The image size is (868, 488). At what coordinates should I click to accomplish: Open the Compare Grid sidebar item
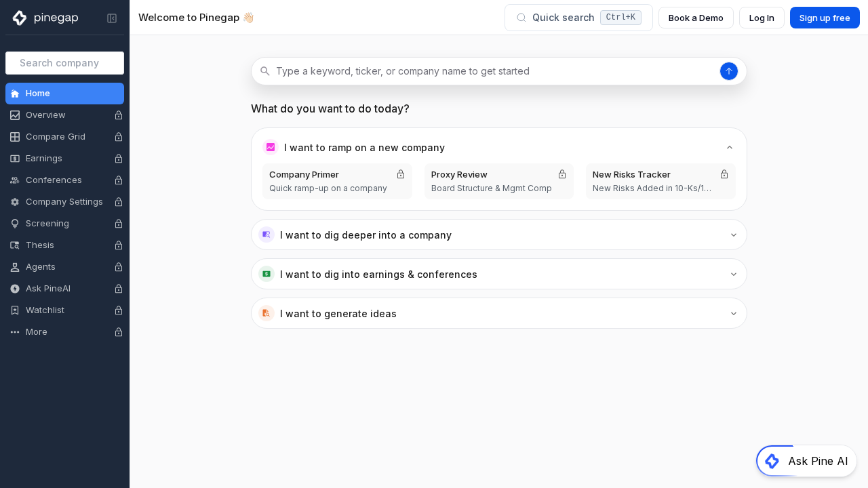click(x=56, y=137)
